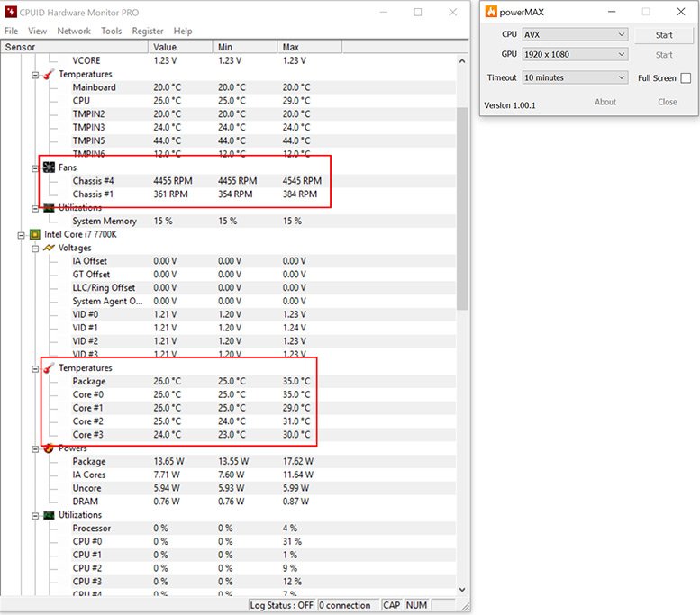The height and width of the screenshot is (615, 700).
Task: Start the CPU stress test
Action: coord(663,35)
